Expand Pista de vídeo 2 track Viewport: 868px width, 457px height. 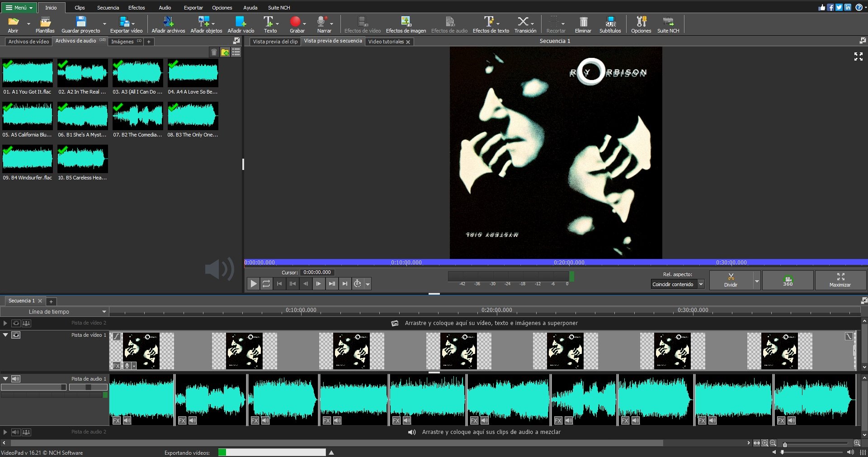(x=5, y=323)
